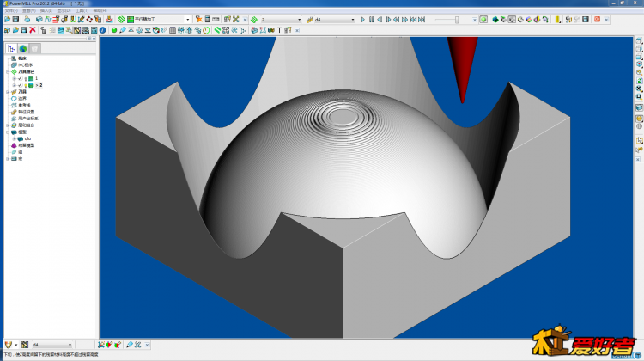Select the 残留模型 tree item
Viewport: 644px width, 361px height.
[x=27, y=145]
